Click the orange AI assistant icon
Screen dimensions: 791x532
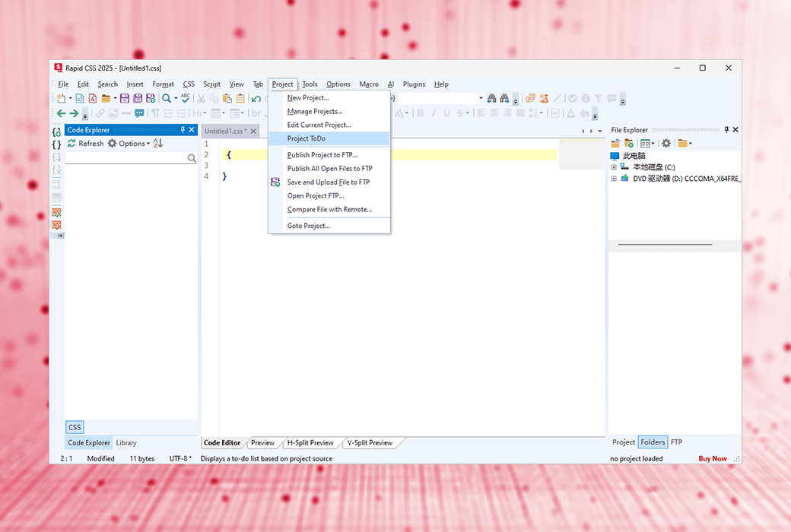point(544,98)
